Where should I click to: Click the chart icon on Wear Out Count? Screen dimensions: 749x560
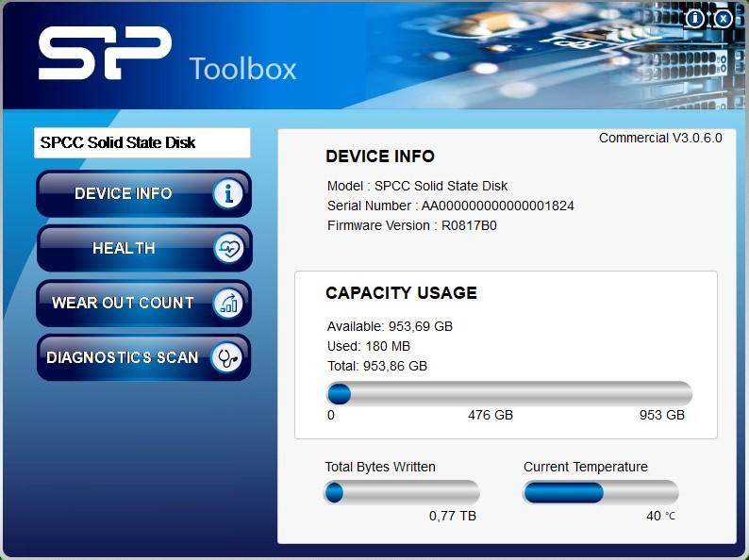[228, 304]
